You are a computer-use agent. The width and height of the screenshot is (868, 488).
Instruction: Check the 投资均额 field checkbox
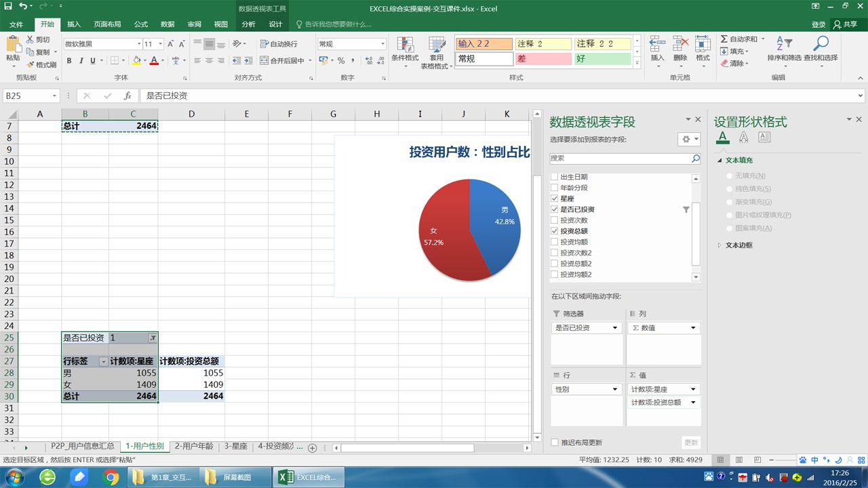[x=555, y=242]
